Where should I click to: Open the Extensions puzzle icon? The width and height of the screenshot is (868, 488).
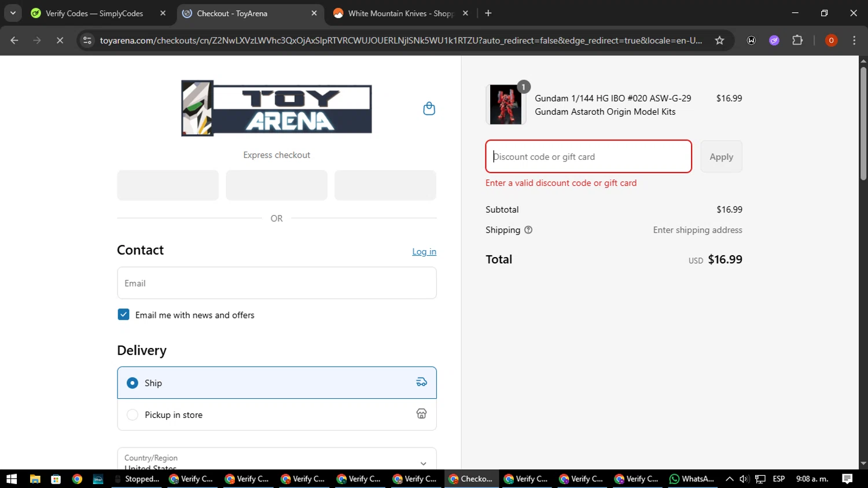point(797,41)
